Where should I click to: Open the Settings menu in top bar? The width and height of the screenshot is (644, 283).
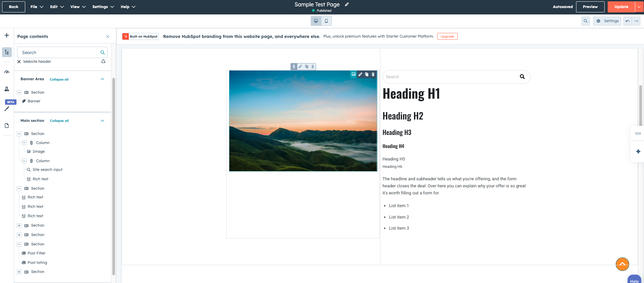103,7
